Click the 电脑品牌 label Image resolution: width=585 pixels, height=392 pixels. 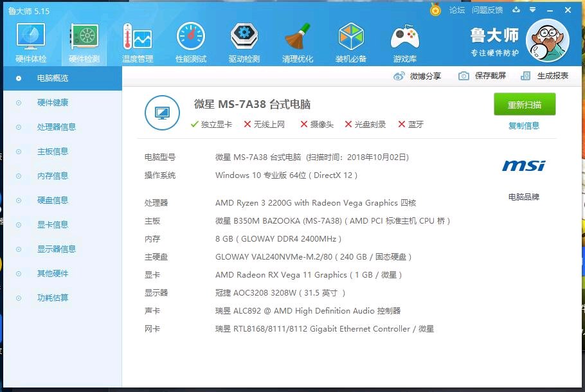coord(524,197)
